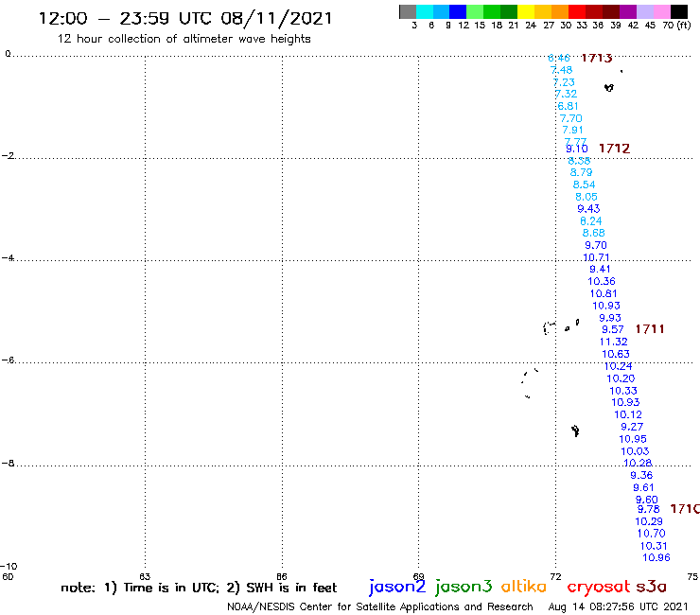This screenshot has height=615, width=700.
Task: Select the 7.23 wave height value
Action: point(564,82)
